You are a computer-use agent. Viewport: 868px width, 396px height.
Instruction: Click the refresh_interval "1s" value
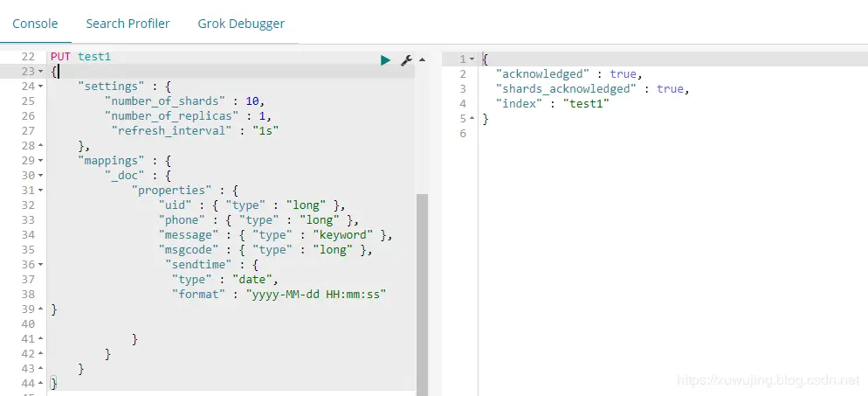tap(265, 131)
